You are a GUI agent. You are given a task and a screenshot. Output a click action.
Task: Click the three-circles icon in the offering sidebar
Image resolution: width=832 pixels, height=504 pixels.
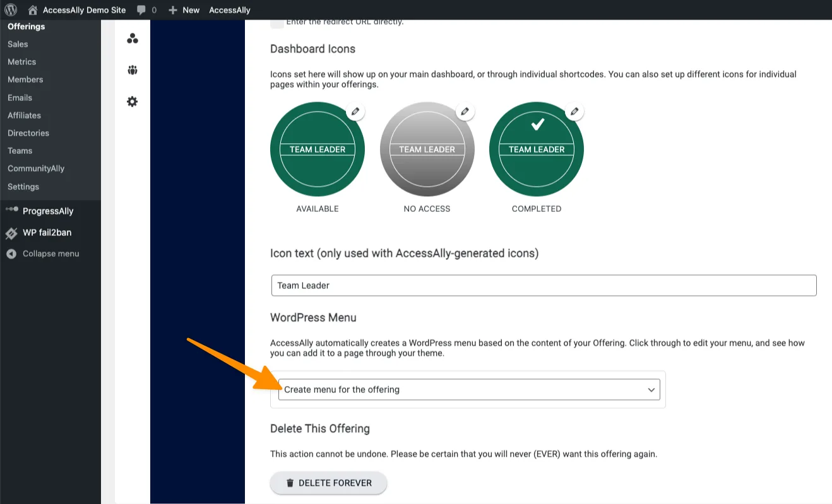132,39
